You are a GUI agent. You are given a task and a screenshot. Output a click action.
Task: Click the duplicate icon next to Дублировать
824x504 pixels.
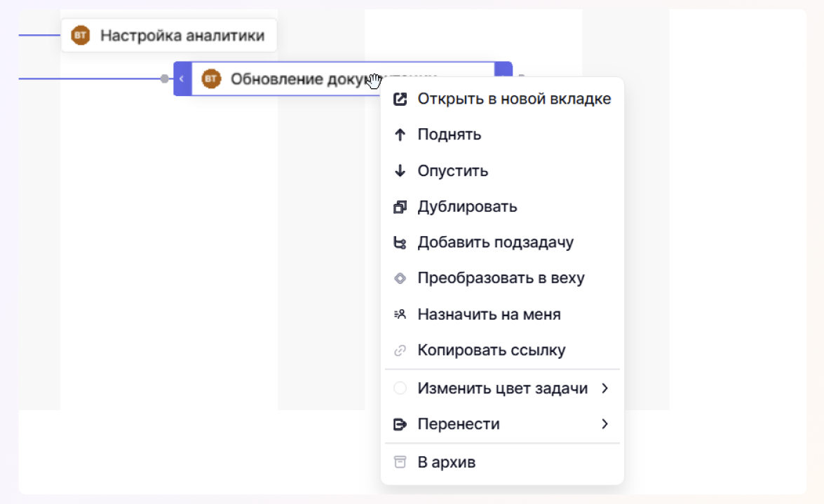(400, 207)
